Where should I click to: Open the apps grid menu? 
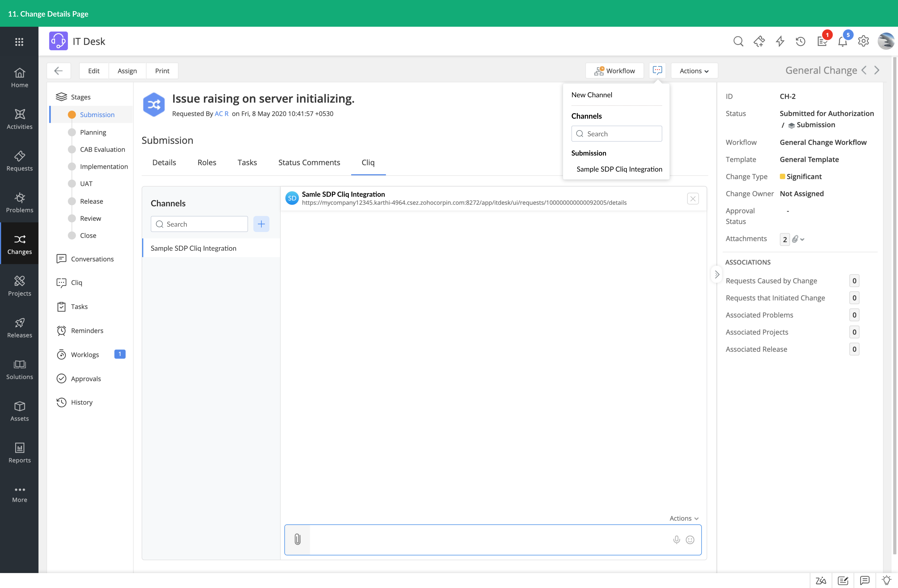point(19,42)
